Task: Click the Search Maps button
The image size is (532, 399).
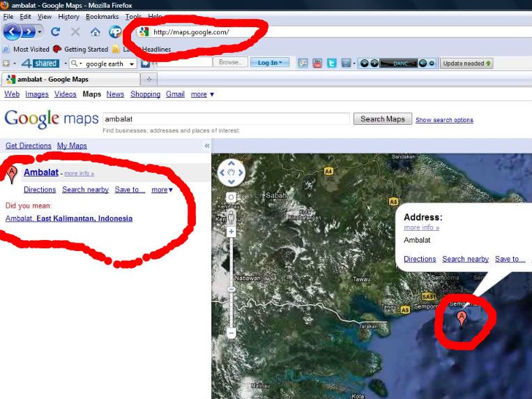Action: pyautogui.click(x=383, y=119)
